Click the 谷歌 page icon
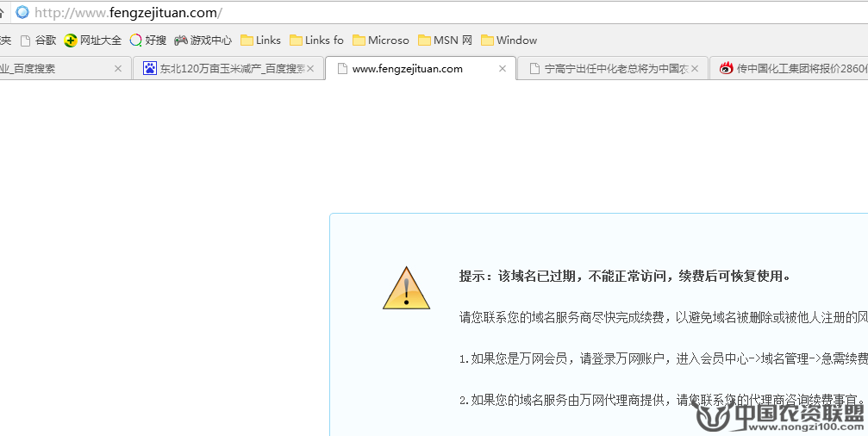This screenshot has width=868, height=436. pyautogui.click(x=25, y=40)
